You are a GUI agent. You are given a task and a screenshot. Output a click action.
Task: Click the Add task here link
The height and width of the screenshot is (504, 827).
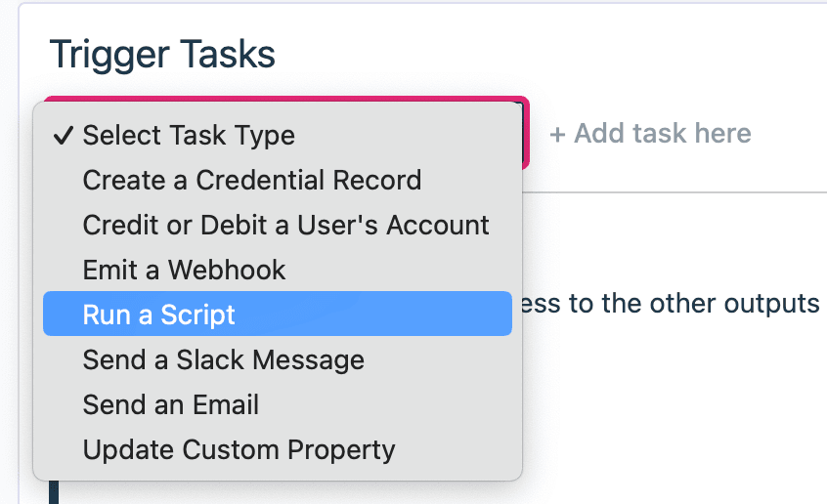tap(661, 134)
